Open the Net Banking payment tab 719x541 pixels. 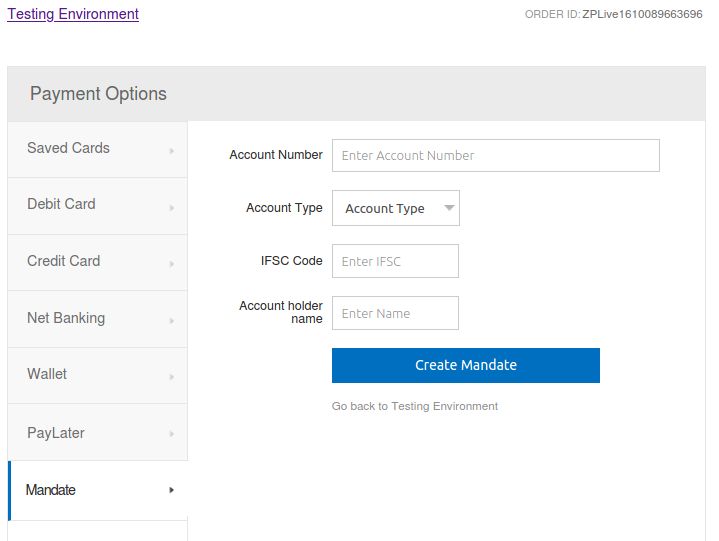[x=66, y=318]
